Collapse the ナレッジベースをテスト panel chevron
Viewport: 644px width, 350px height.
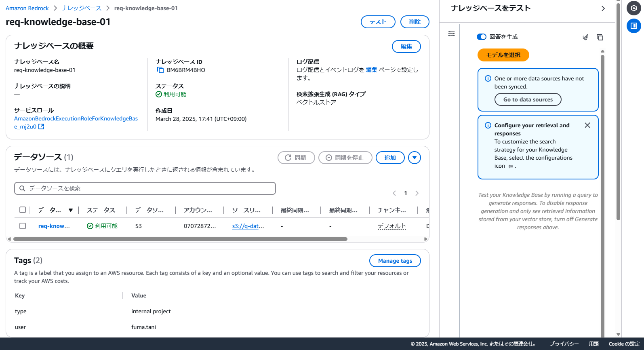(603, 8)
